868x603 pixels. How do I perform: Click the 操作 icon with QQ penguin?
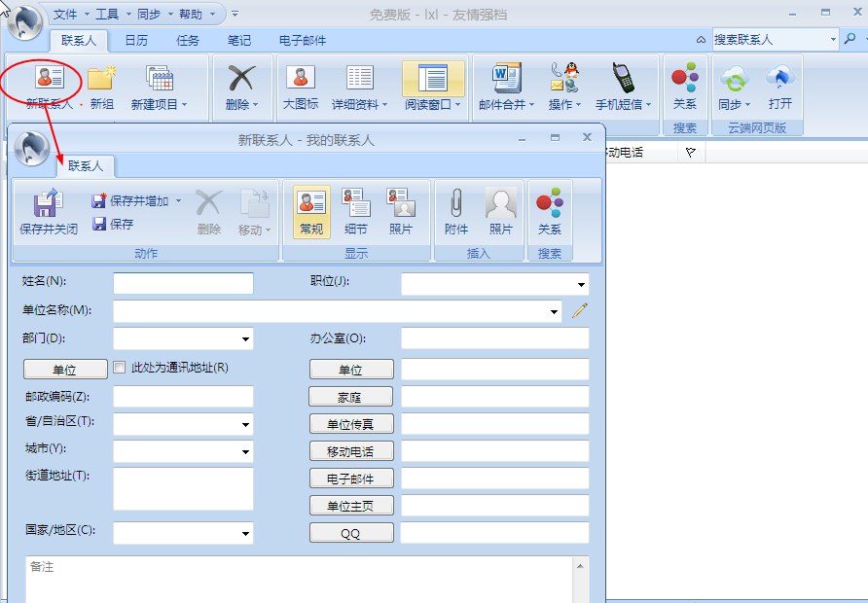click(x=564, y=78)
